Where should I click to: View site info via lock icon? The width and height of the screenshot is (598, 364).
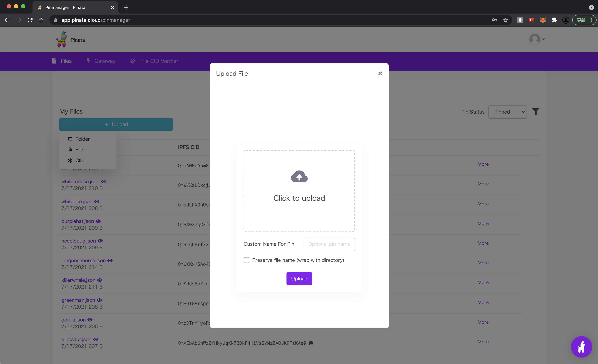pyautogui.click(x=56, y=20)
